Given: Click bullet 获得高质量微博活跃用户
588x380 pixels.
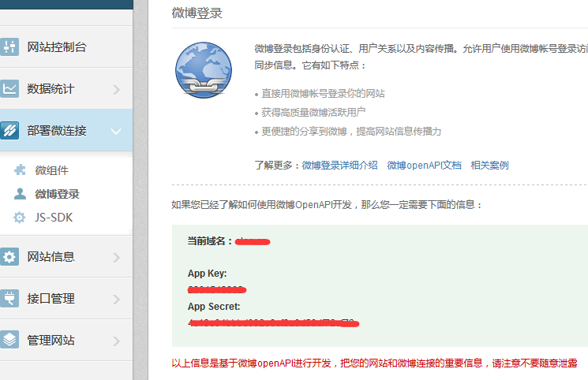Looking at the screenshot, I should click(x=313, y=113).
